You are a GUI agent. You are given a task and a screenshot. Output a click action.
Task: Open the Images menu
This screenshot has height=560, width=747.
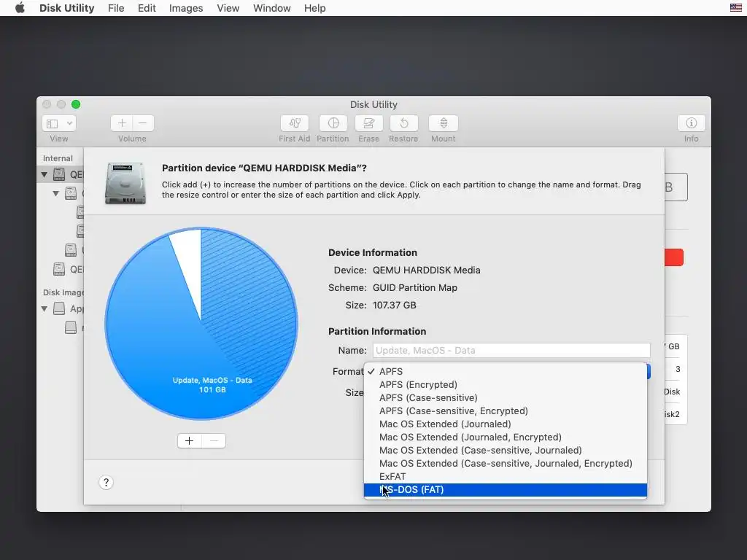pos(186,8)
